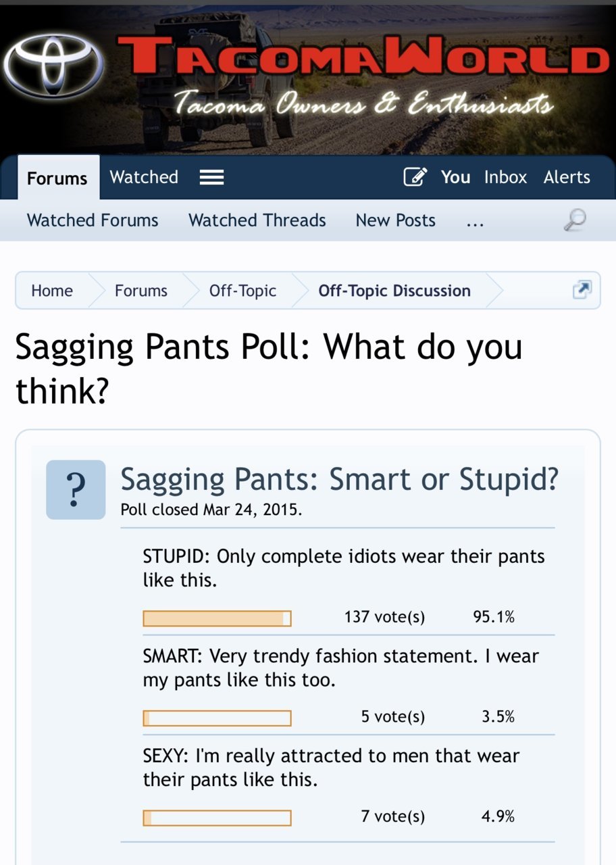Open the Alerts link
The height and width of the screenshot is (865, 616).
(x=567, y=177)
